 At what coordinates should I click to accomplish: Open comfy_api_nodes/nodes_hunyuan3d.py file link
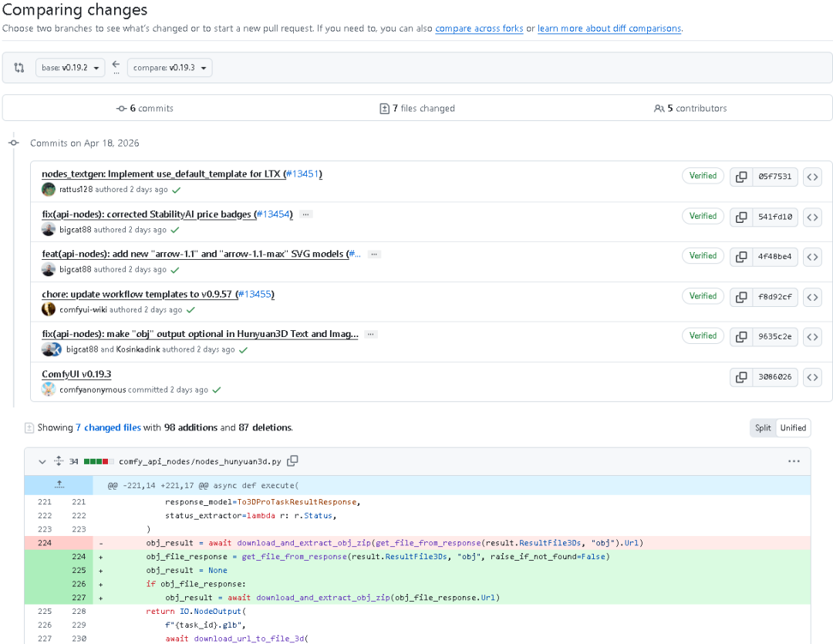coord(200,462)
